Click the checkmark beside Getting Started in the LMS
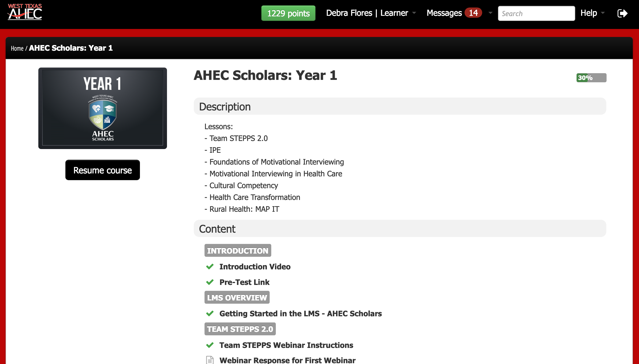639x364 pixels. point(210,313)
